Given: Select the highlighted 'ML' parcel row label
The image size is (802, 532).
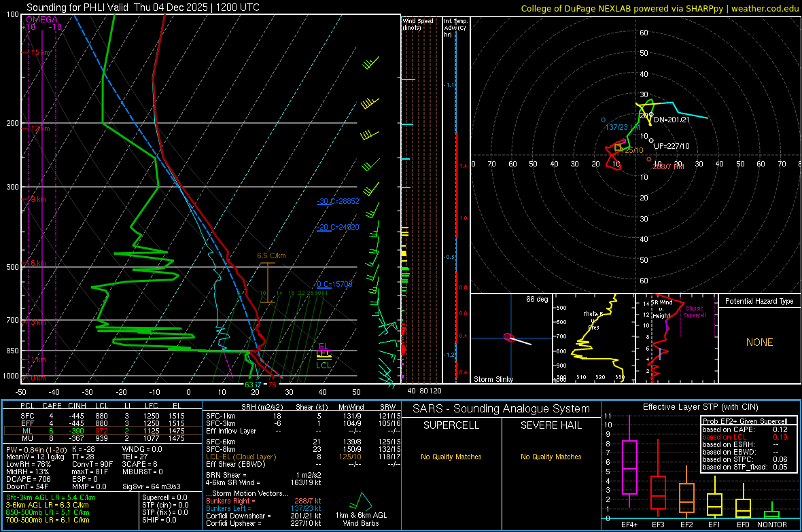Looking at the screenshot, I should point(27,431).
